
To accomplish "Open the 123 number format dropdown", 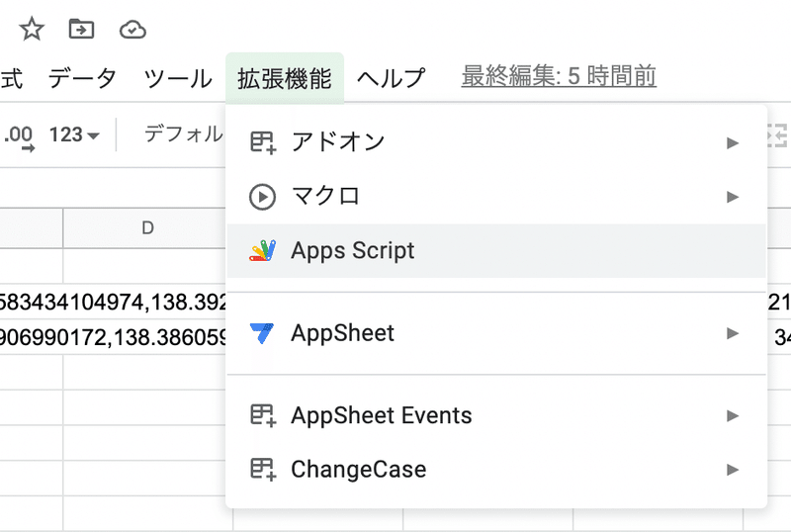I will [x=75, y=135].
